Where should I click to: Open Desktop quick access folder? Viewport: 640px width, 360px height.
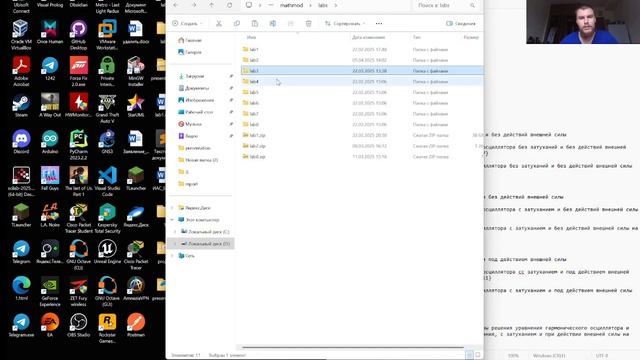coord(196,112)
